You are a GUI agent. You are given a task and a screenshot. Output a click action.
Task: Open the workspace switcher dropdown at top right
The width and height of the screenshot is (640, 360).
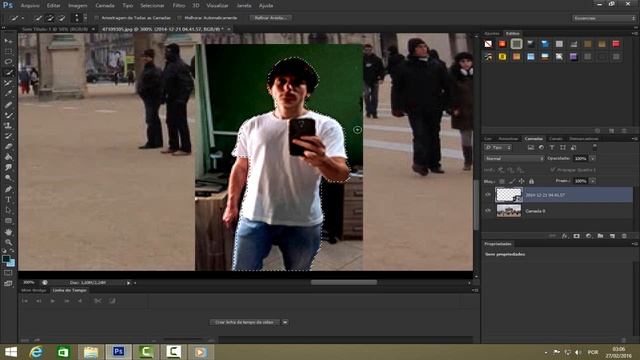point(604,18)
